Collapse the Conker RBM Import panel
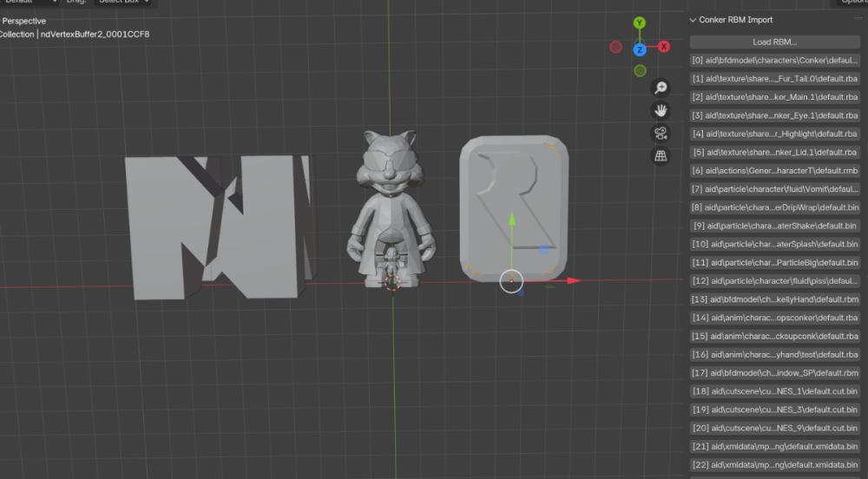This screenshot has width=868, height=479. tap(694, 20)
